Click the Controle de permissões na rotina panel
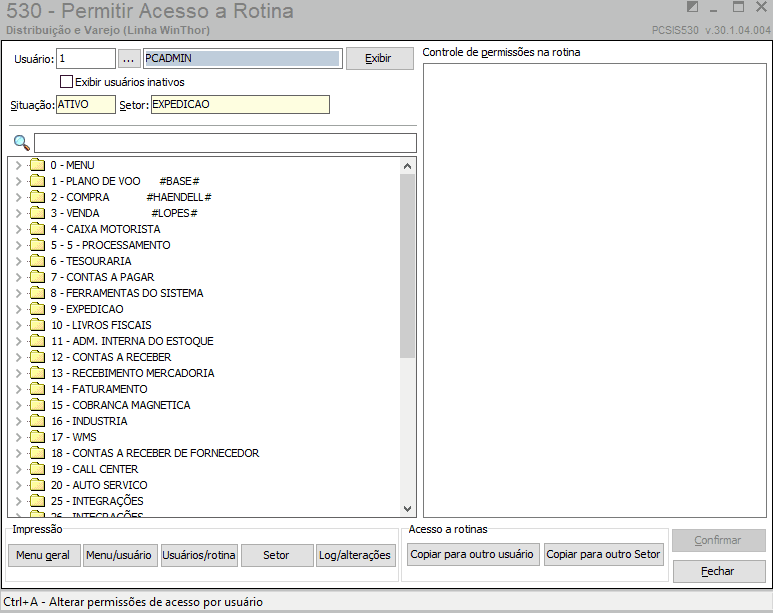The height and width of the screenshot is (613, 773). (595, 290)
